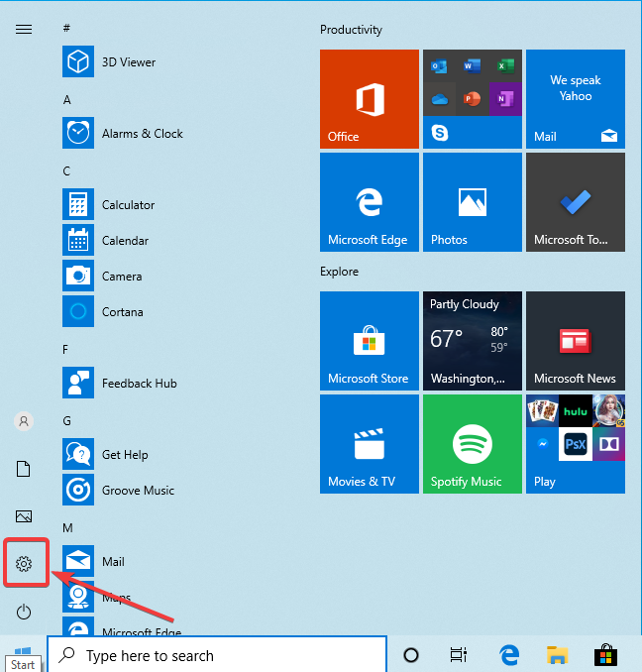The image size is (642, 672).
Task: Click the letter M section header
Action: (x=67, y=527)
